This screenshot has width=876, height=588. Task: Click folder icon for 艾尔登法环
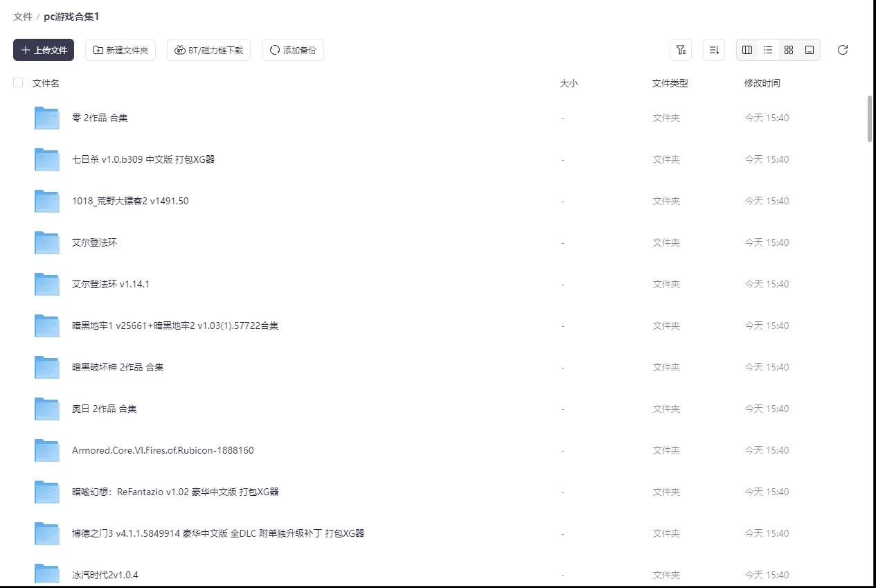[x=47, y=242]
